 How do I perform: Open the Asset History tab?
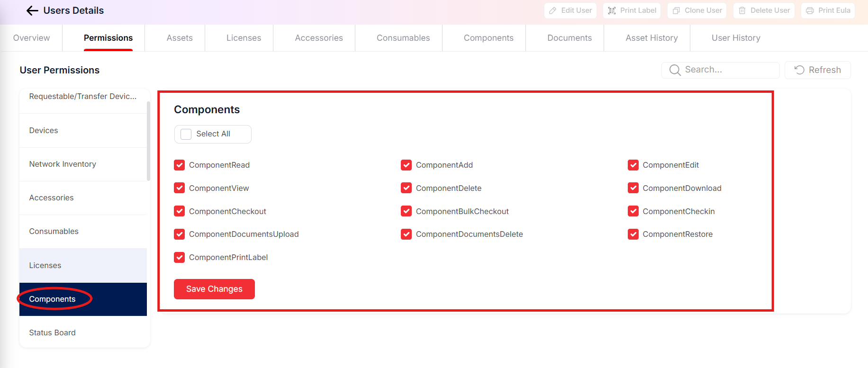pos(651,38)
